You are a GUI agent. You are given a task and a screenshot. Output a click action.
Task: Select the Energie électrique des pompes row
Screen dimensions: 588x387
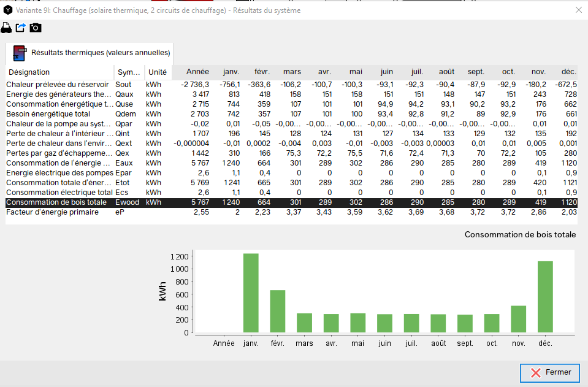point(291,173)
